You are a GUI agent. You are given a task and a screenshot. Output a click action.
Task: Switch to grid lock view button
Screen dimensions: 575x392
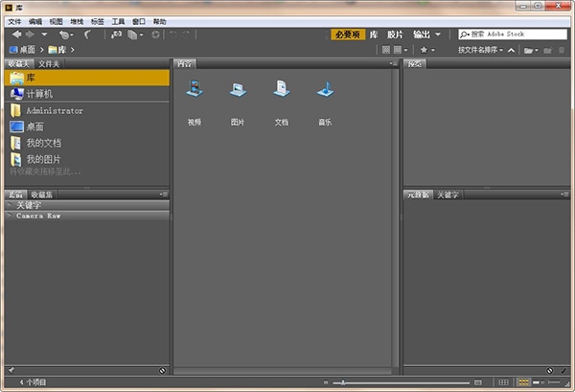point(502,383)
